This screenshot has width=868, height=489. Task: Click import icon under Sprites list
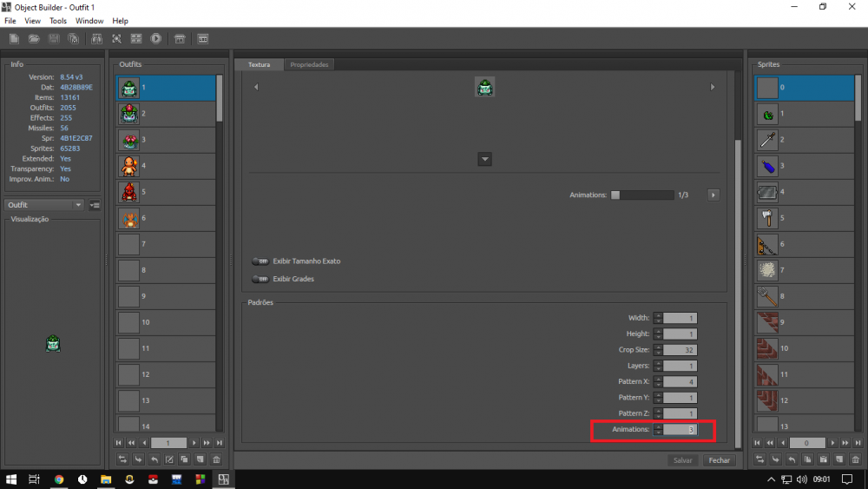pos(775,459)
